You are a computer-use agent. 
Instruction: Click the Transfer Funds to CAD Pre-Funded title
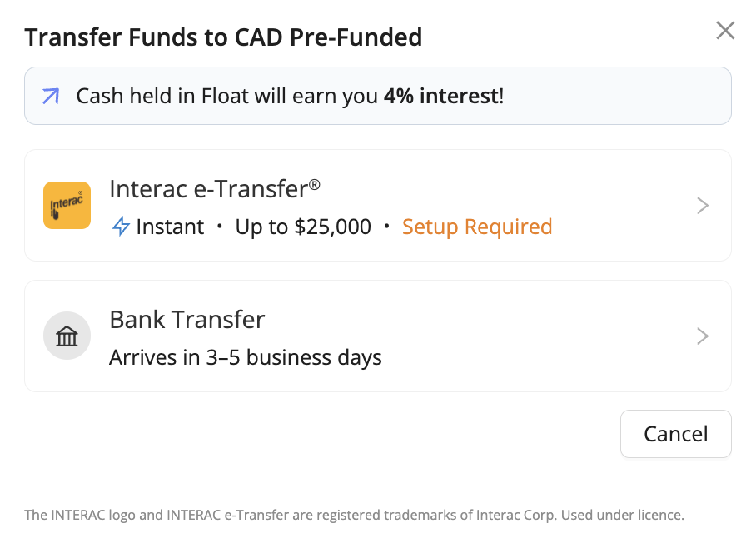[223, 37]
